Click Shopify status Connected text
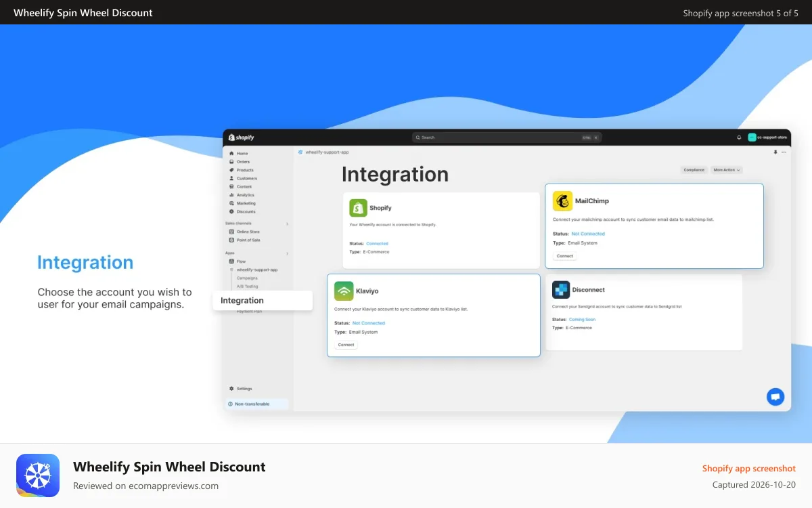 click(x=378, y=243)
